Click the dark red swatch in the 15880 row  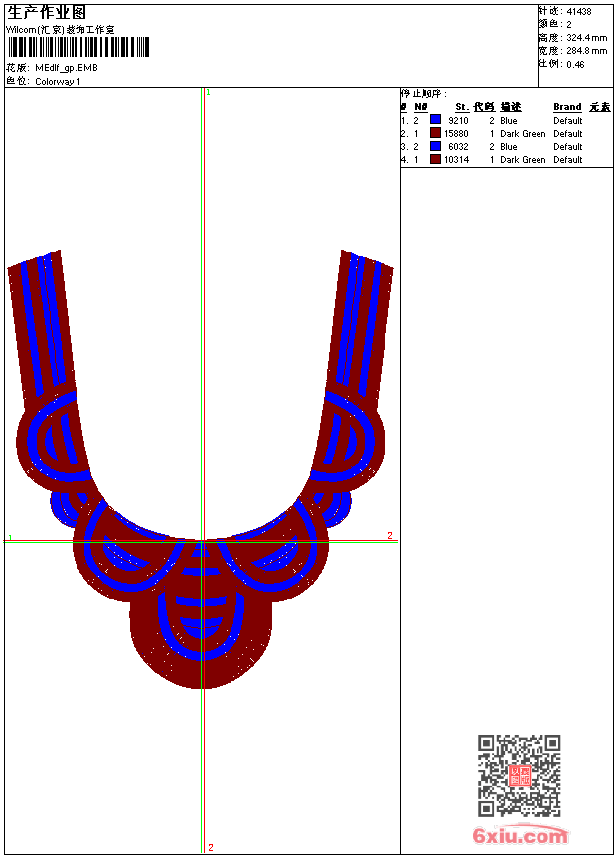(x=435, y=132)
